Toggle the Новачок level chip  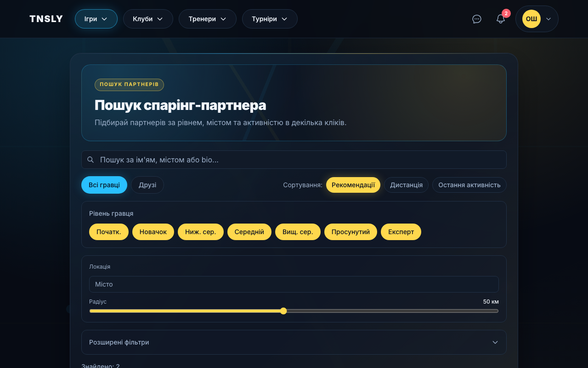(x=153, y=232)
